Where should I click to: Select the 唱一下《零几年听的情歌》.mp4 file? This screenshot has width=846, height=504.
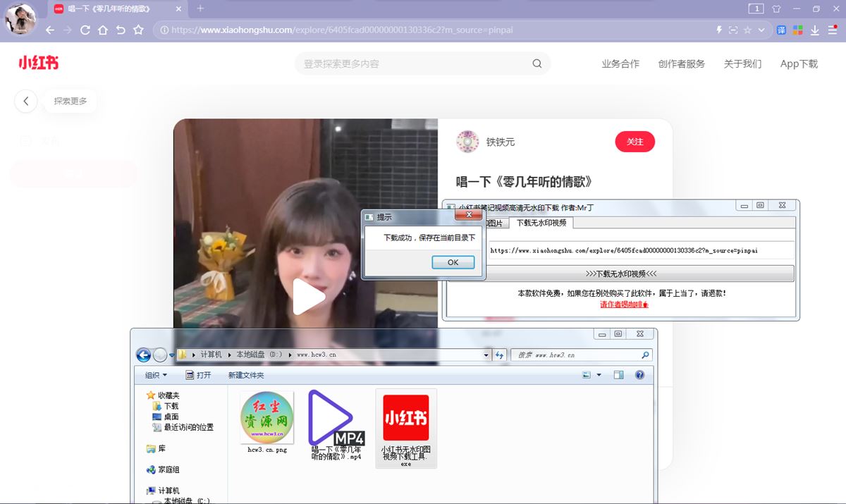tap(336, 425)
